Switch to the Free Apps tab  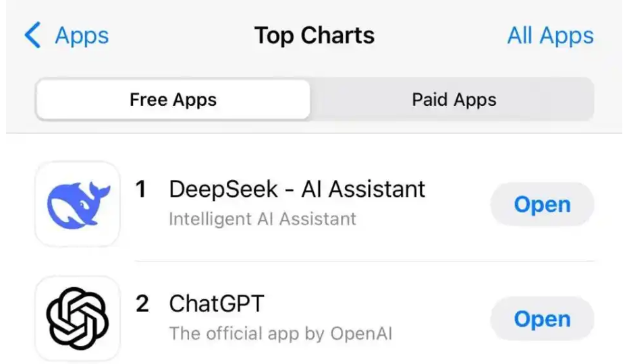(173, 100)
